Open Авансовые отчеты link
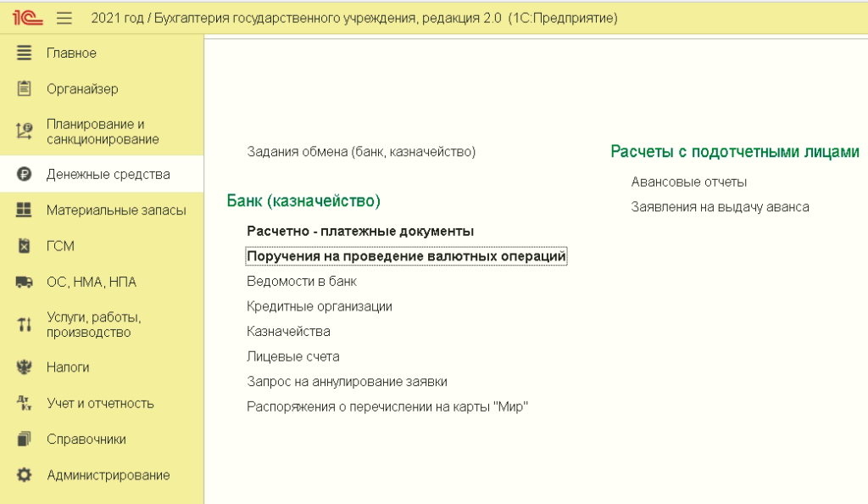 point(688,182)
